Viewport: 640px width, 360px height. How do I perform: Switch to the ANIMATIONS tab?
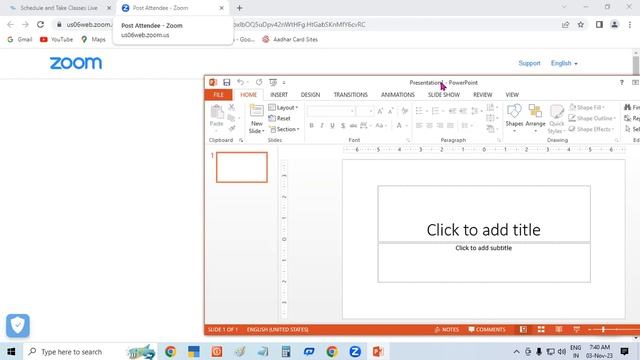398,95
